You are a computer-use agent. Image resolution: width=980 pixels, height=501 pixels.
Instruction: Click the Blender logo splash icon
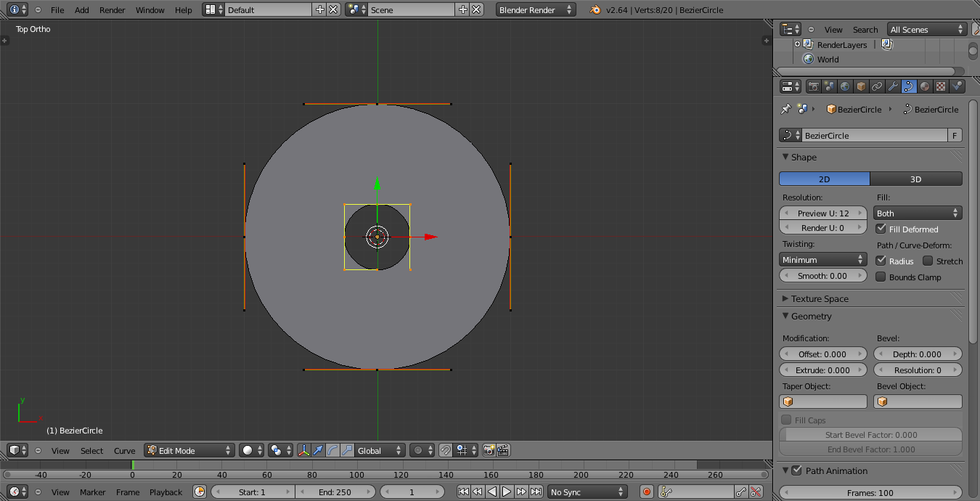click(595, 10)
